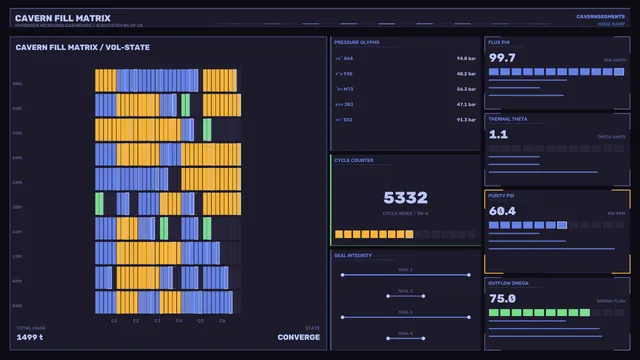Click the SEAL 4 integrity slider track
Image resolution: width=640 pixels, height=360 pixels.
pyautogui.click(x=405, y=338)
